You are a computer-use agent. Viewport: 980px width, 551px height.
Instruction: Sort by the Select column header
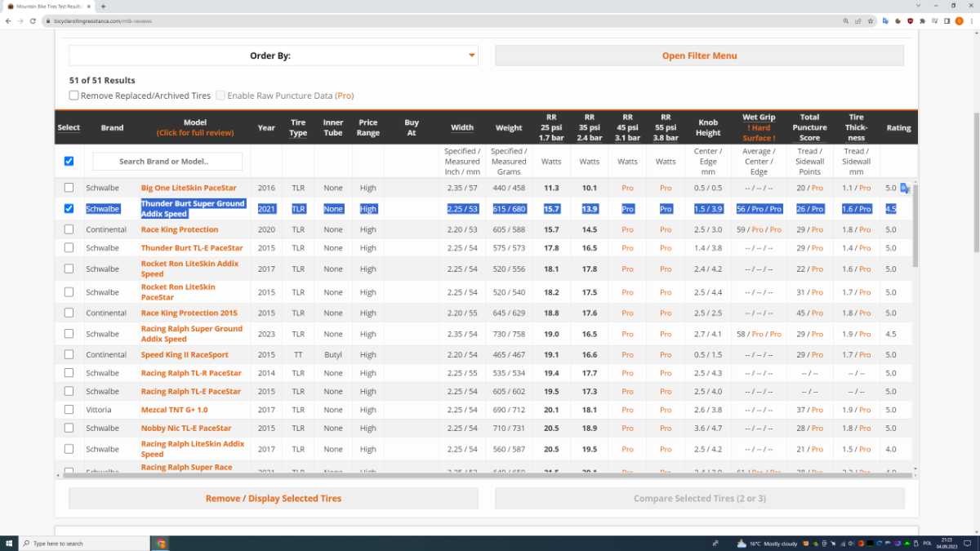69,127
